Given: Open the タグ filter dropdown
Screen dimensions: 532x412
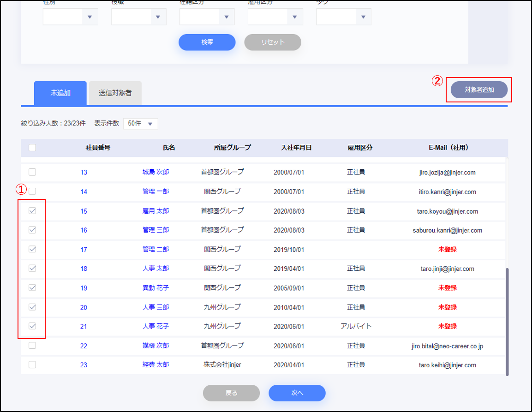Looking at the screenshot, I should (x=344, y=17).
